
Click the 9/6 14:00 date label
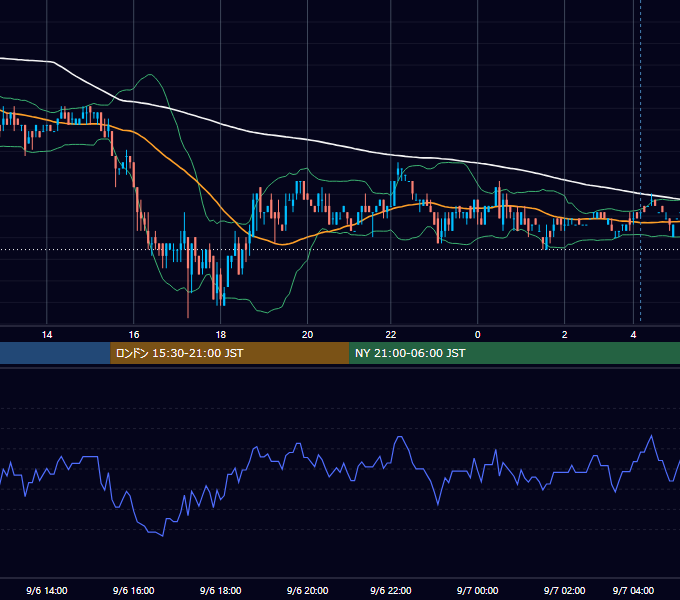click(47, 590)
